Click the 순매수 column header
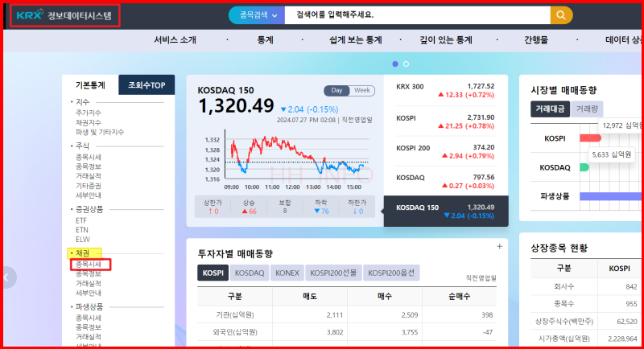 click(459, 296)
